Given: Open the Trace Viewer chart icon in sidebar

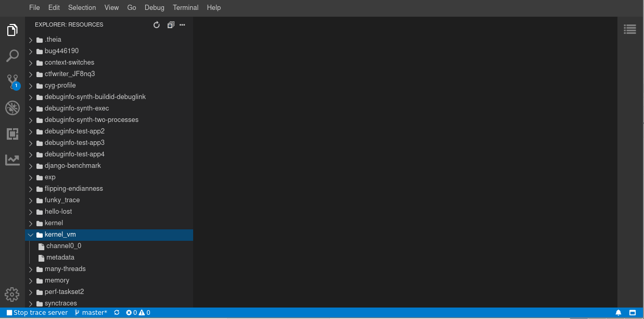Looking at the screenshot, I should 12,160.
